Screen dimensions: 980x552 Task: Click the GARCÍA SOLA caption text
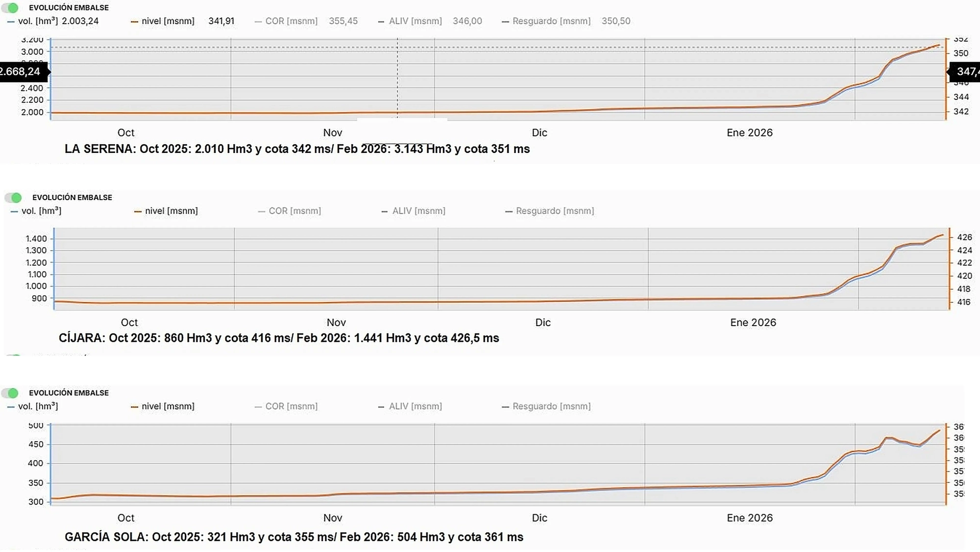(x=294, y=537)
